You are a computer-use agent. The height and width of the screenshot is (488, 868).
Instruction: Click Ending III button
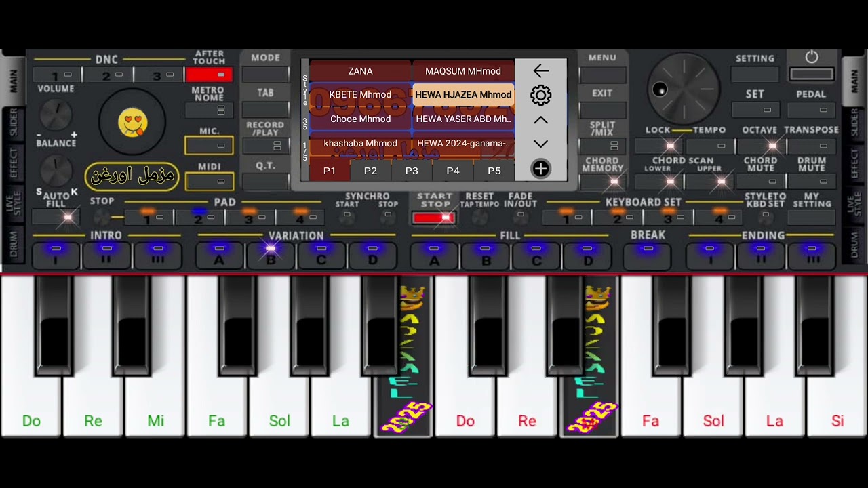pos(812,256)
